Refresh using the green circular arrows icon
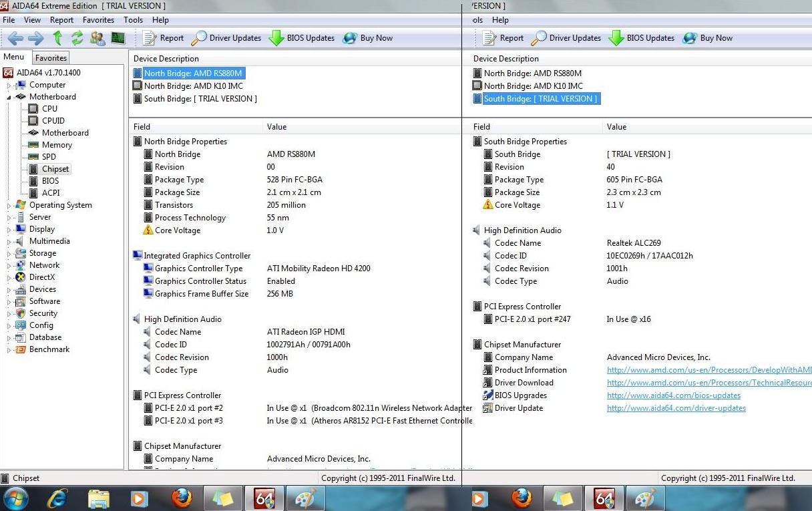 point(77,38)
